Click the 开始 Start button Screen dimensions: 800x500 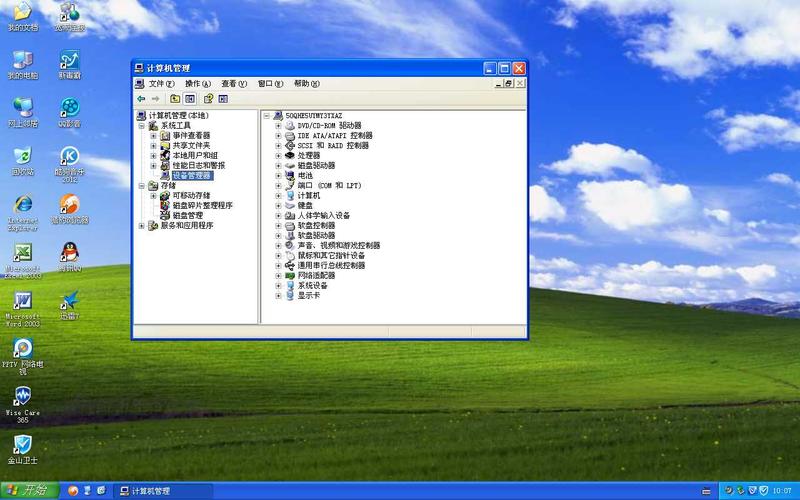click(29, 491)
